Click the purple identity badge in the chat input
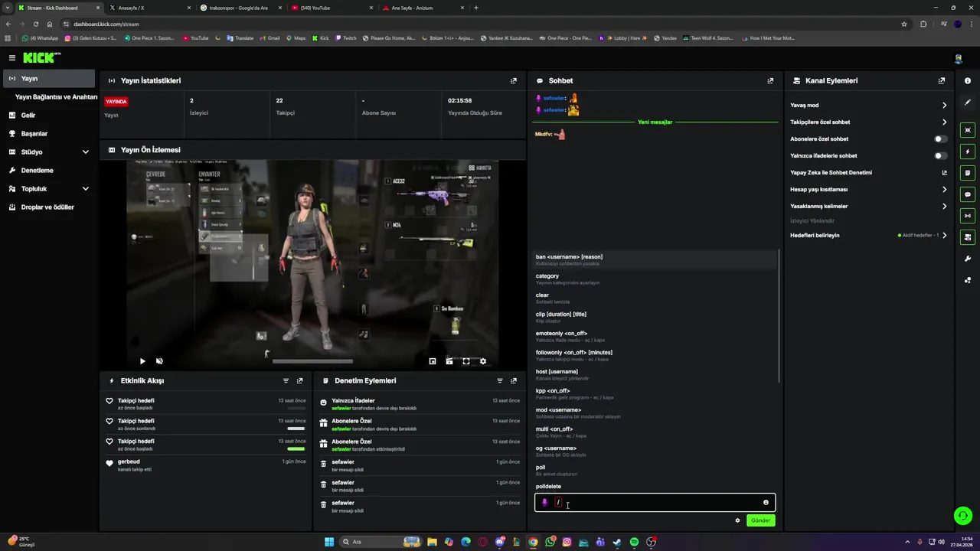 (x=545, y=503)
